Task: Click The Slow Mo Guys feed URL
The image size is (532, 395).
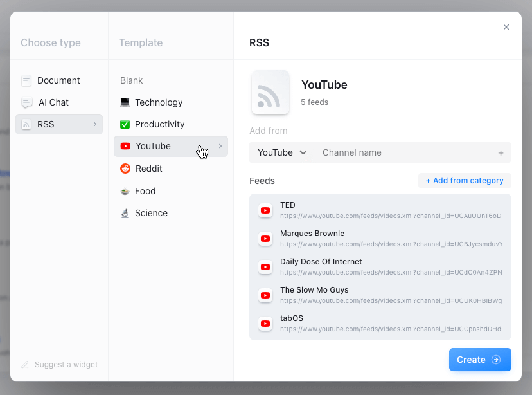Action: [x=391, y=301]
